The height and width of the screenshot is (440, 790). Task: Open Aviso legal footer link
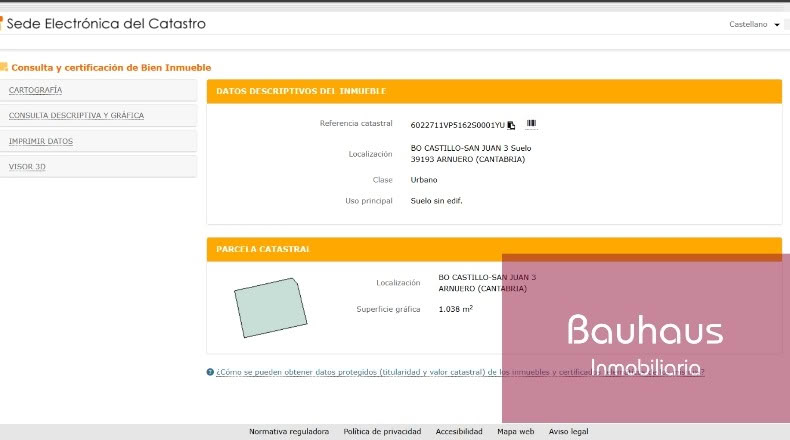[x=568, y=431]
